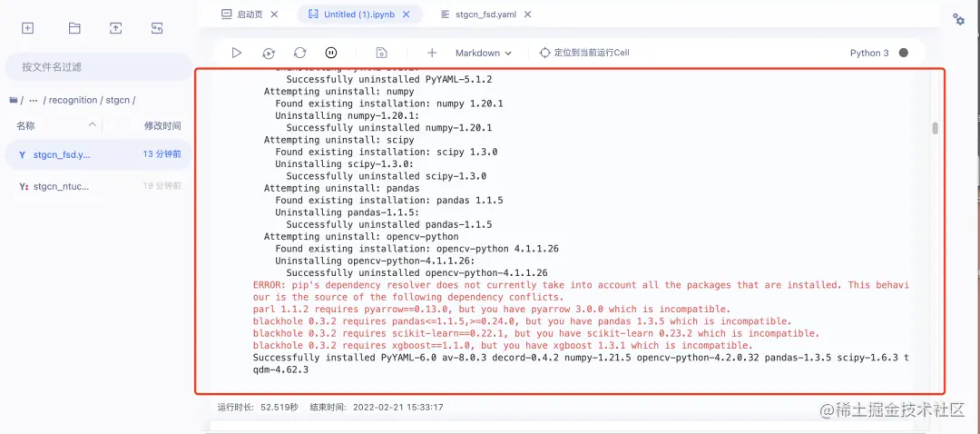Close the Untitled (1).ipynb tab
The image size is (980, 434).
[407, 15]
